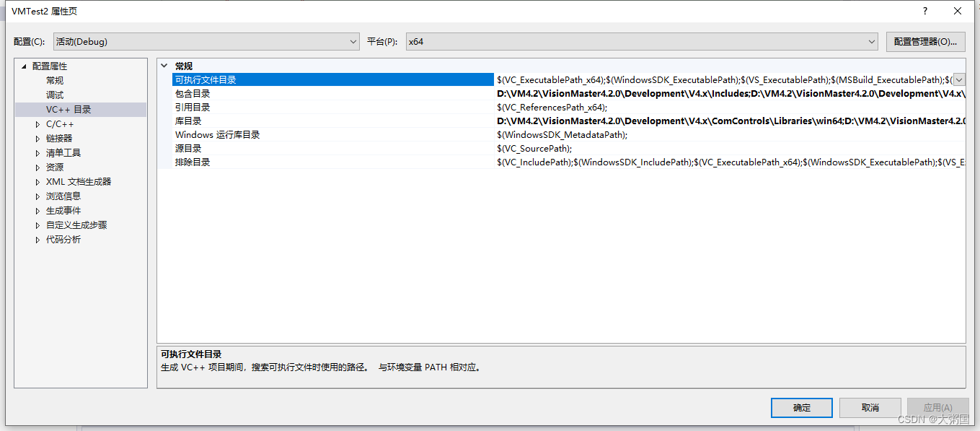Viewport: 980px width, 431px height.
Task: Expand the 代码分析 tree node arrow
Action: (x=37, y=240)
